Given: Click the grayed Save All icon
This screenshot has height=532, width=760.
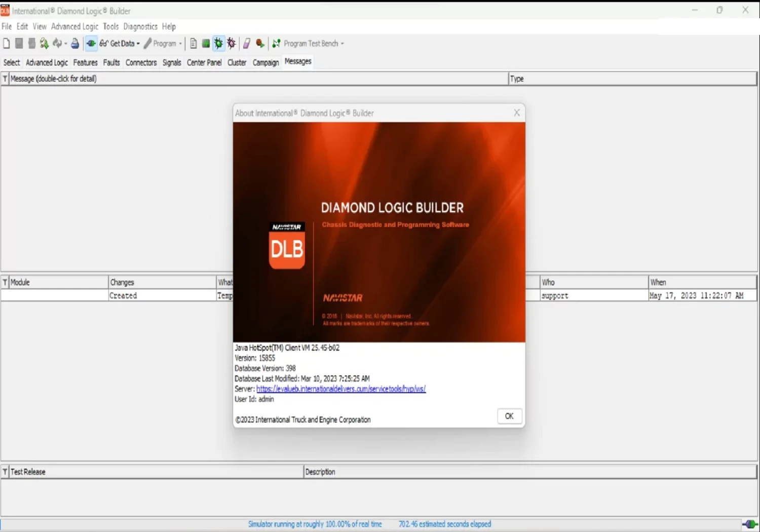Looking at the screenshot, I should pos(31,44).
